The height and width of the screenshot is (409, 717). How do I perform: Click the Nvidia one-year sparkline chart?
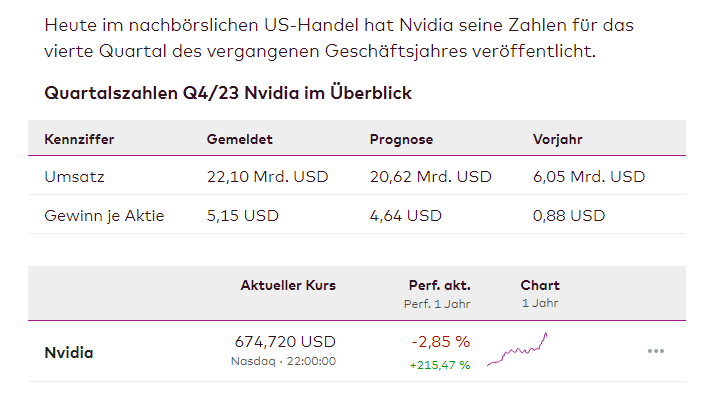517,351
